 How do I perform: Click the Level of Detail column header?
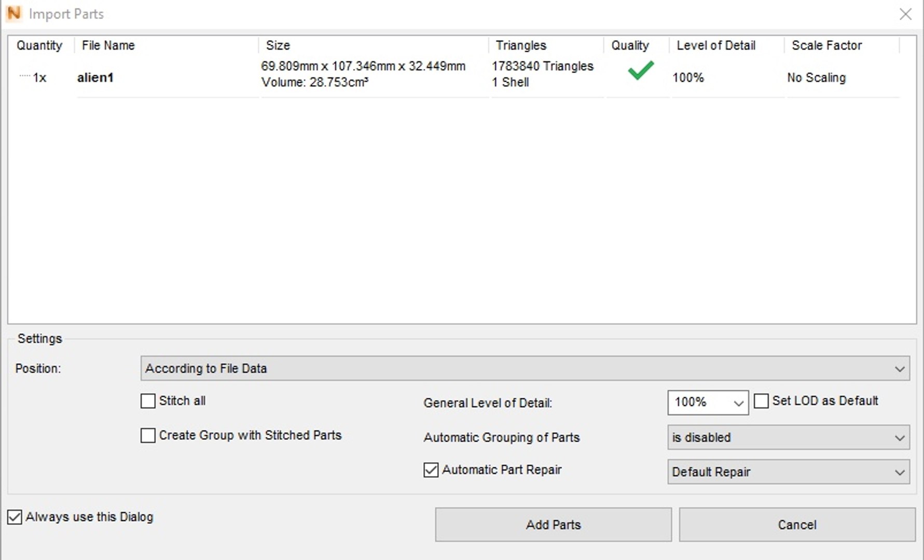click(x=716, y=46)
